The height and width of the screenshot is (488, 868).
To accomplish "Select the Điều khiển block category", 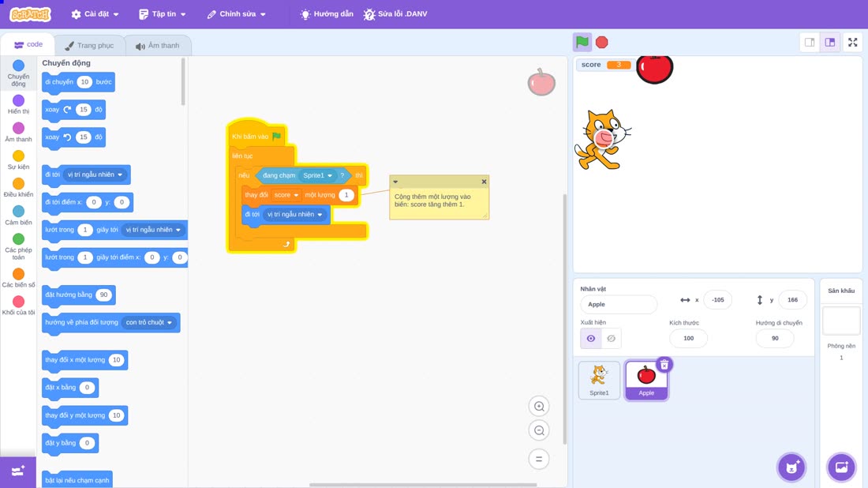I will click(x=18, y=187).
